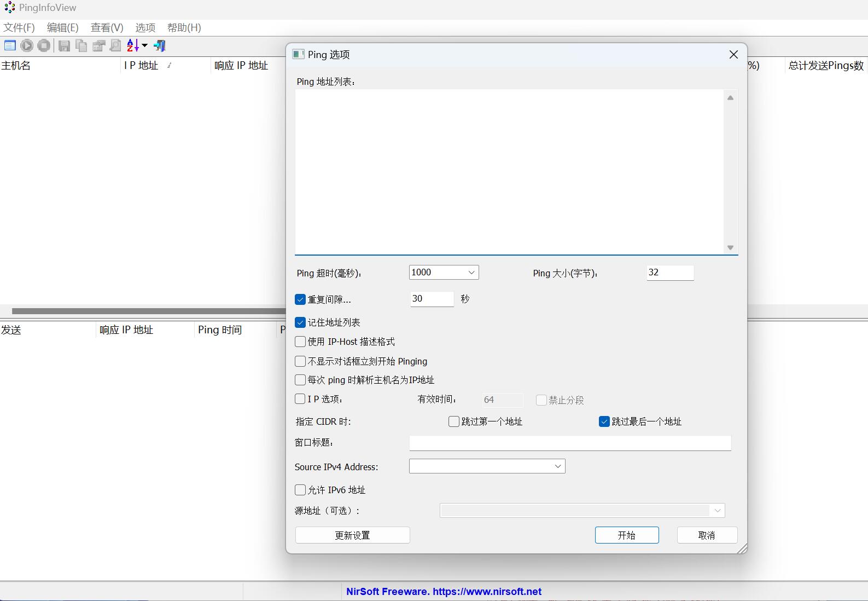Enable 使用 IP-Host 描述格式 checkbox
The height and width of the screenshot is (601, 868).
point(300,342)
